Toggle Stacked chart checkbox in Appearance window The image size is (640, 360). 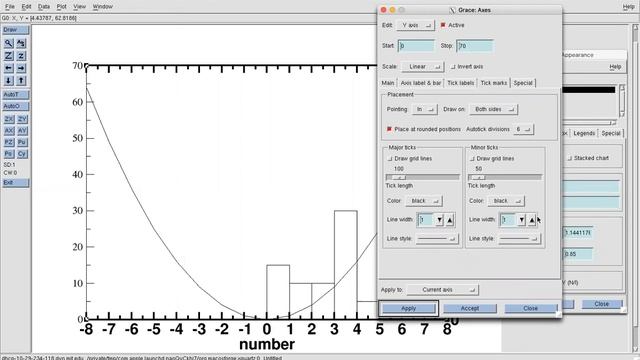[x=570, y=158]
